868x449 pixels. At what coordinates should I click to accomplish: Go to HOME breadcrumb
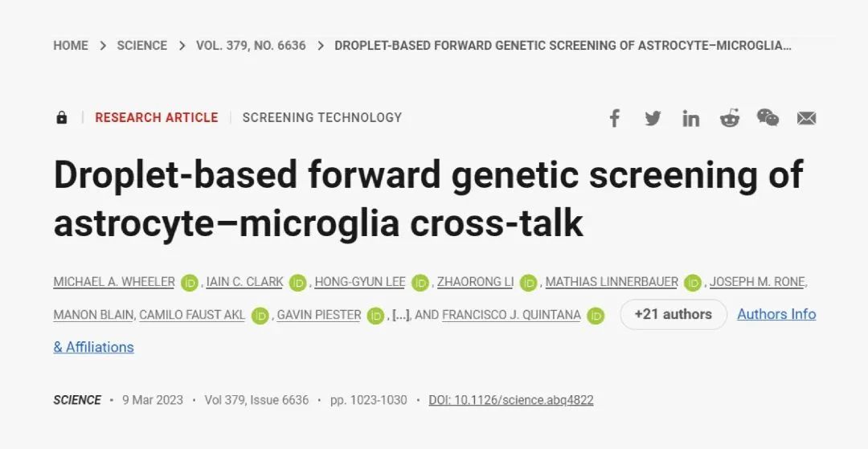click(x=71, y=45)
